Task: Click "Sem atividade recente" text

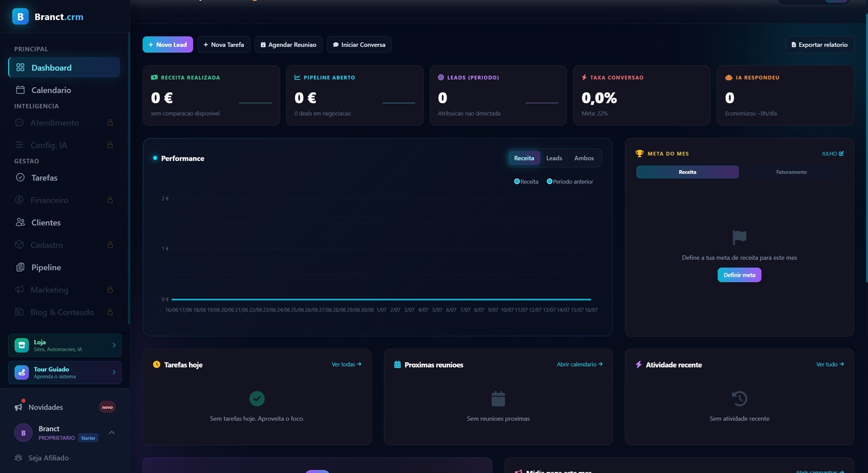Action: coord(739,418)
